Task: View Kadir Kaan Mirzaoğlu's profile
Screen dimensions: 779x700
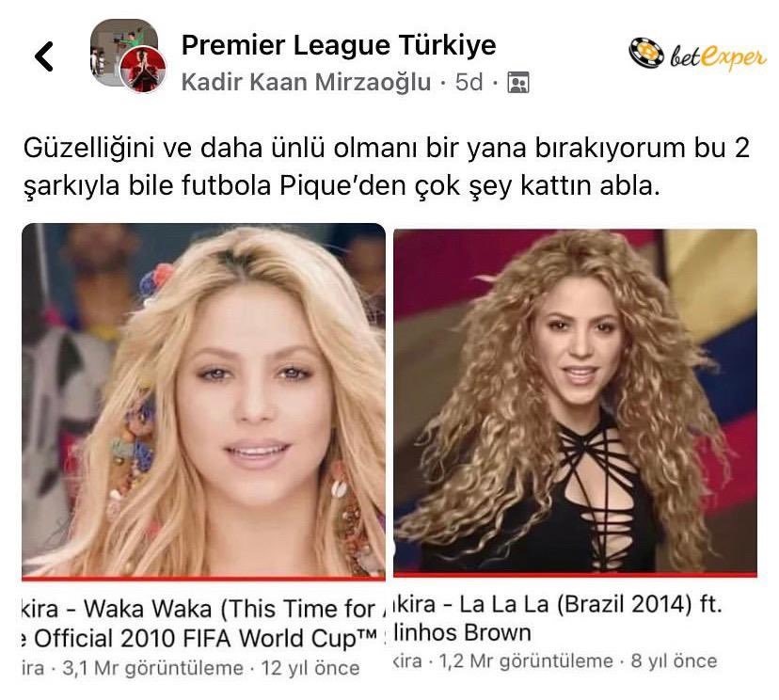Action: click(306, 82)
